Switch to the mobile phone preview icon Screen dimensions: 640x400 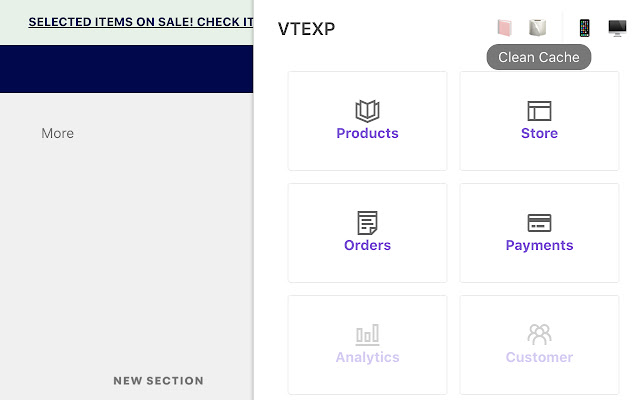tap(585, 28)
